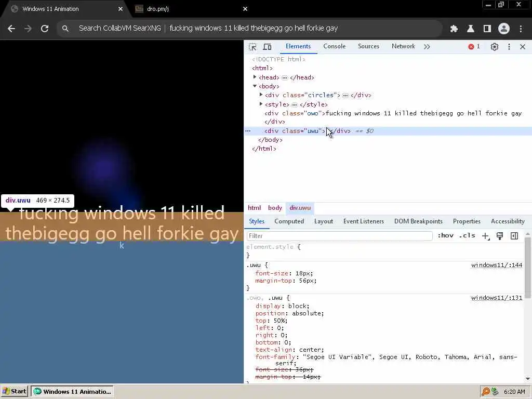Image resolution: width=532 pixels, height=399 pixels.
Task: Open DevTools settings gear
Action: [x=495, y=47]
